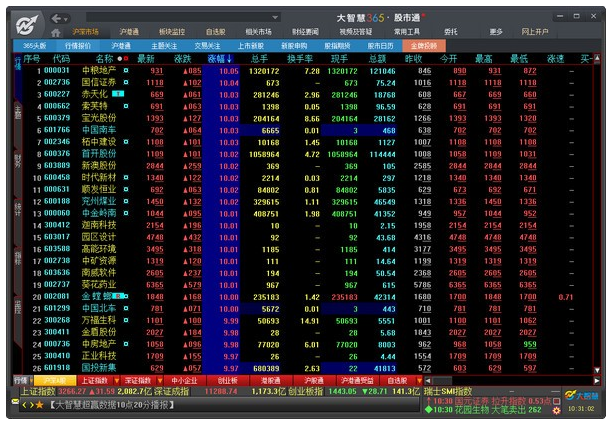Click the info marker beside 顺发恒业
Screen dimensions: 608x423
(126, 190)
